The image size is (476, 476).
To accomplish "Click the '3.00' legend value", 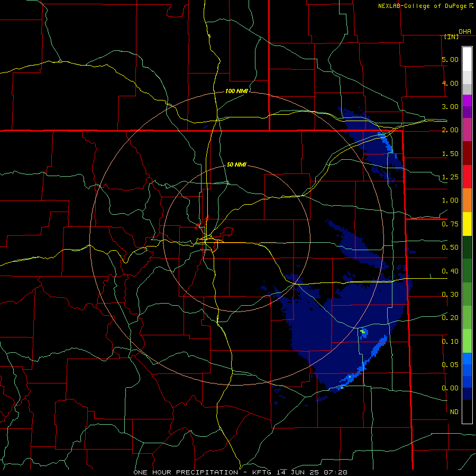I will (450, 106).
